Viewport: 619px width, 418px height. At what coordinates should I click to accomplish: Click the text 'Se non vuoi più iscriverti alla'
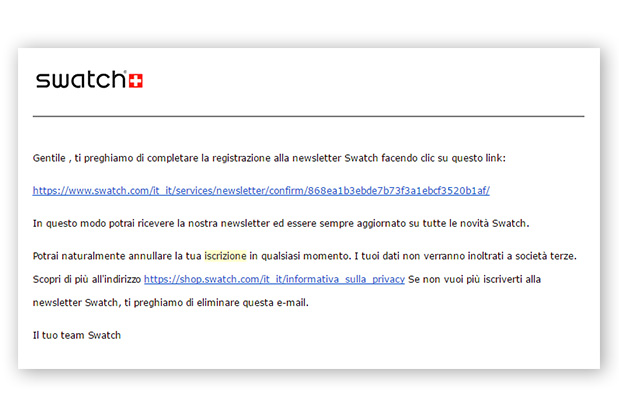[475, 279]
